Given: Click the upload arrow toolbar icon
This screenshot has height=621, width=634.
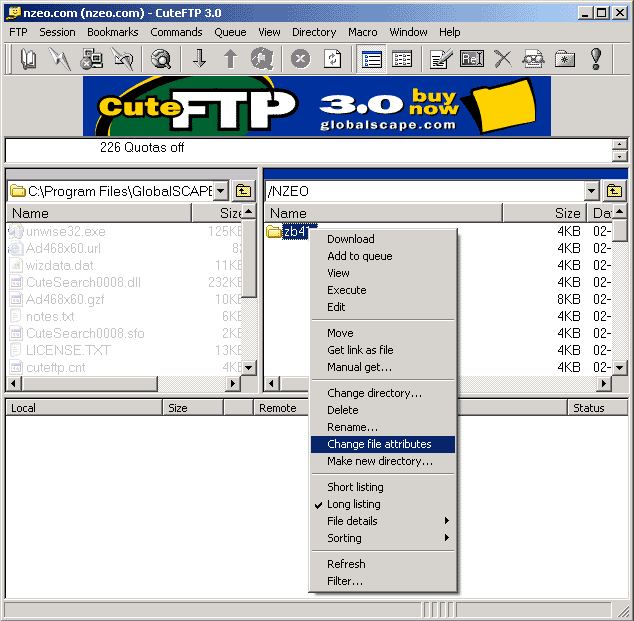Looking at the screenshot, I should tap(230, 59).
